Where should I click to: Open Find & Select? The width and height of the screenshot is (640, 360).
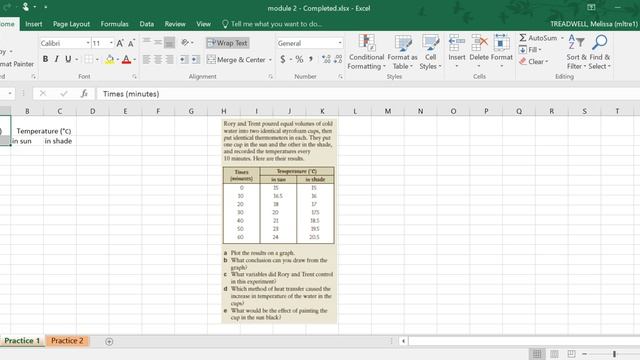(x=600, y=52)
